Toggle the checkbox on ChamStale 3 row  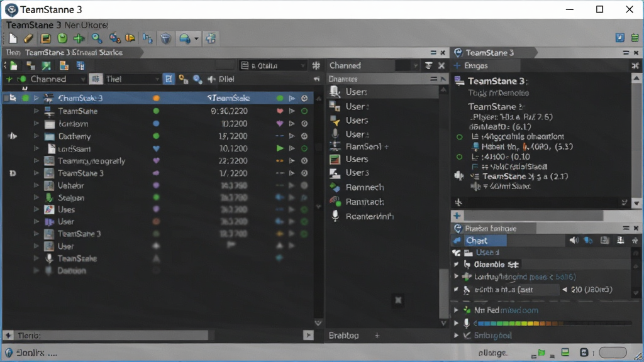pyautogui.click(x=6, y=98)
